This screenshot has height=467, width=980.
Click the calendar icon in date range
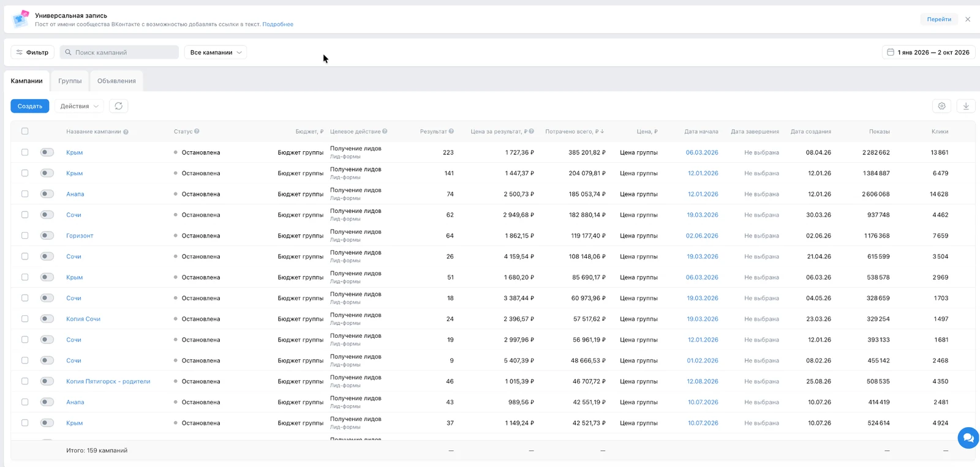(891, 52)
